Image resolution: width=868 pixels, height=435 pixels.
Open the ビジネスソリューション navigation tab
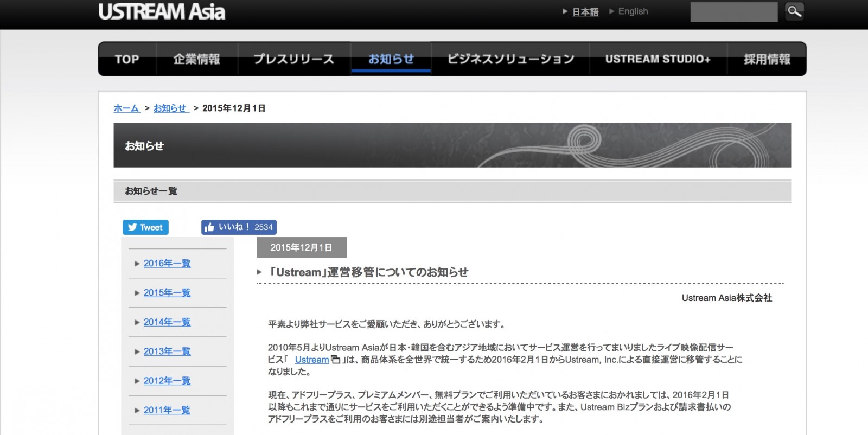click(x=510, y=59)
